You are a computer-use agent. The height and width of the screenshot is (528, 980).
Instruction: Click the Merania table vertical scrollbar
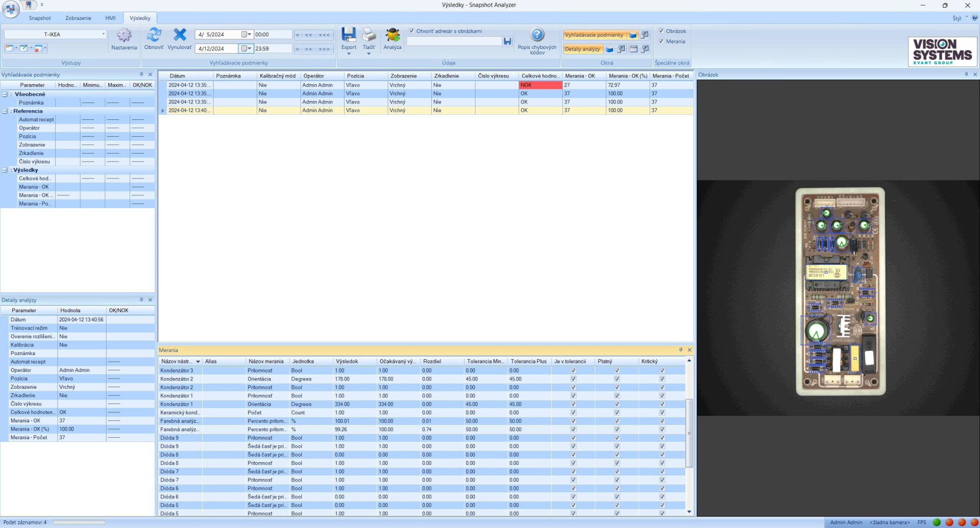click(x=689, y=434)
